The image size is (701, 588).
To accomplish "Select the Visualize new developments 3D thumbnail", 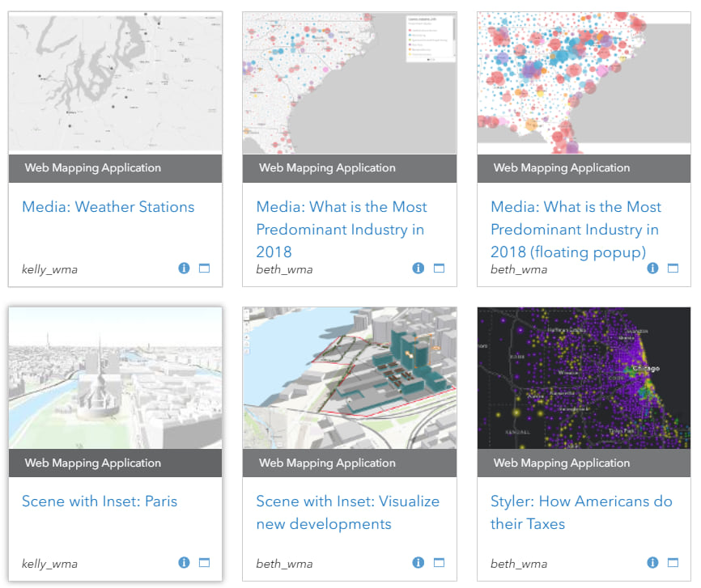I will tap(350, 378).
